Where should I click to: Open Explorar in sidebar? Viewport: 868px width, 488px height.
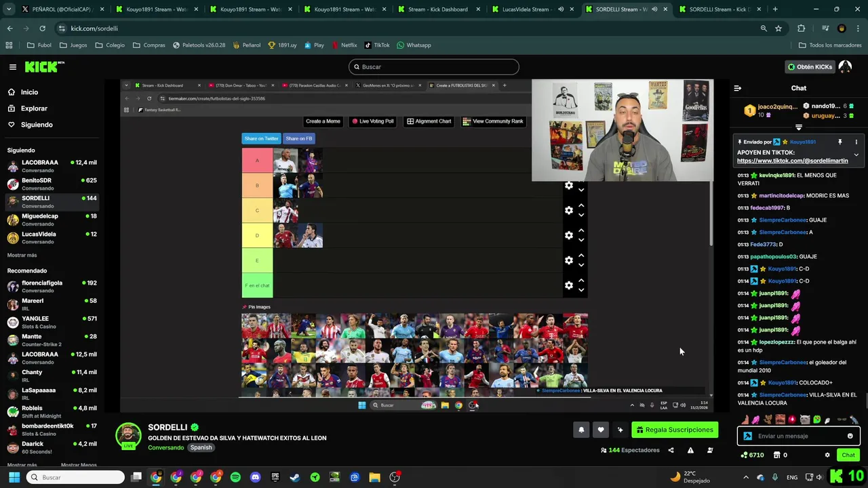tap(34, 108)
